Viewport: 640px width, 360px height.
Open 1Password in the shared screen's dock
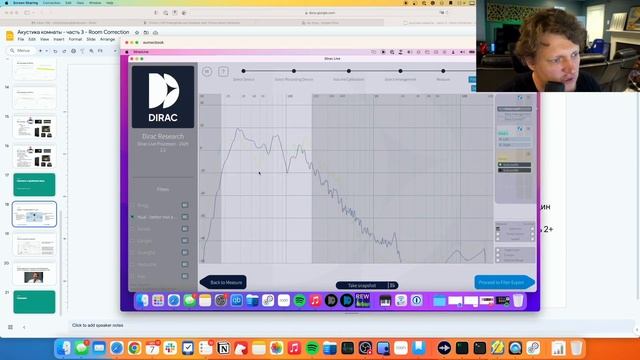click(x=416, y=301)
